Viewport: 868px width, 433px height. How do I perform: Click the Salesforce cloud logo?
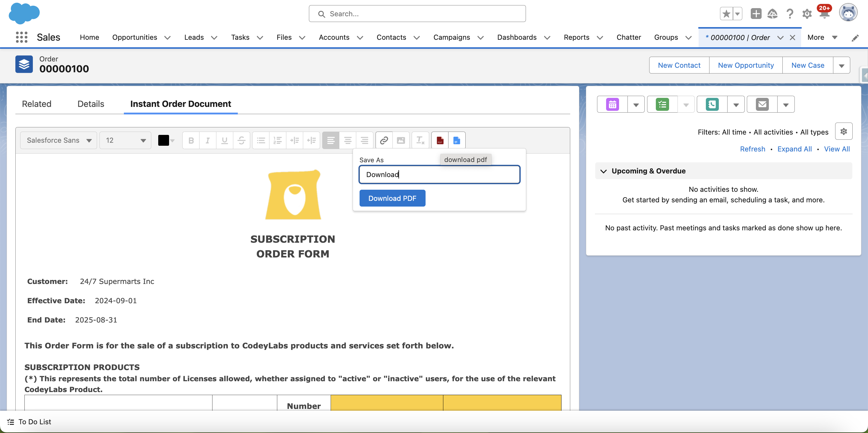(x=24, y=14)
